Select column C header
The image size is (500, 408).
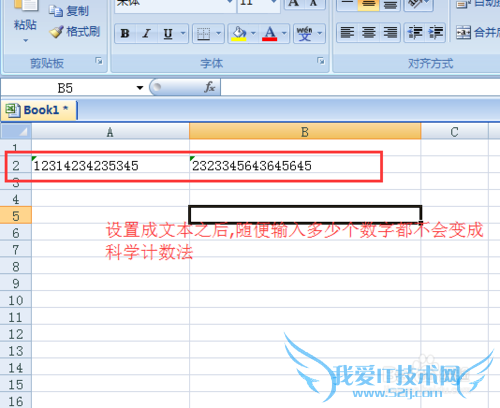coord(455,132)
